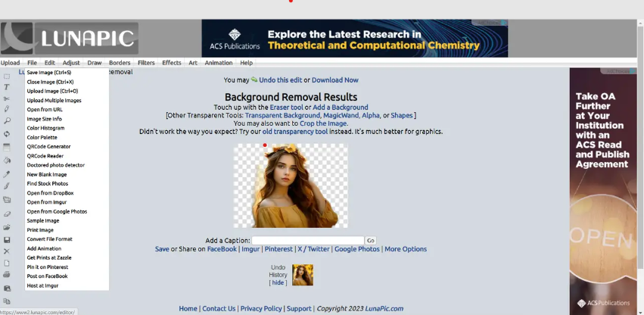This screenshot has width=644, height=315.
Task: Select the eyedropper color picker tool
Action: pyautogui.click(x=7, y=174)
